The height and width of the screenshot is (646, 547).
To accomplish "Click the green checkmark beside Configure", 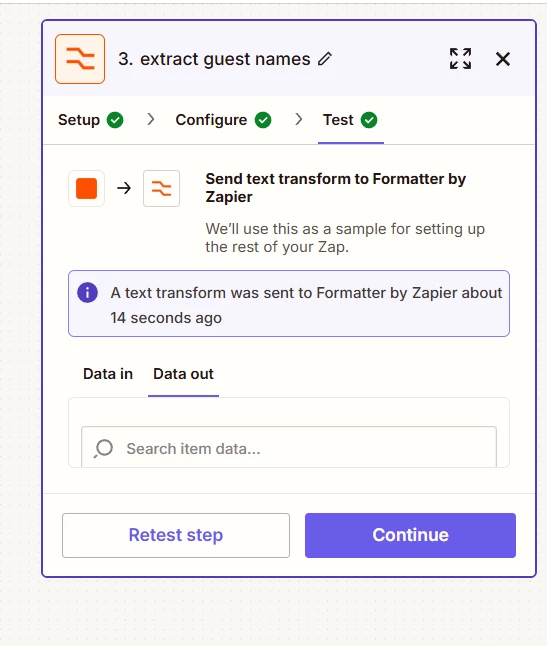I will (x=263, y=120).
